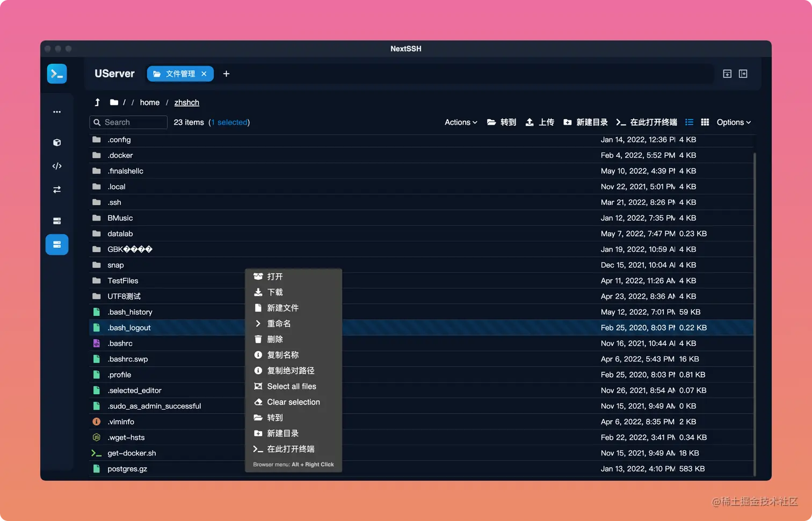812x521 pixels.
Task: Click the file icon of postgres.gz
Action: pyautogui.click(x=97, y=469)
